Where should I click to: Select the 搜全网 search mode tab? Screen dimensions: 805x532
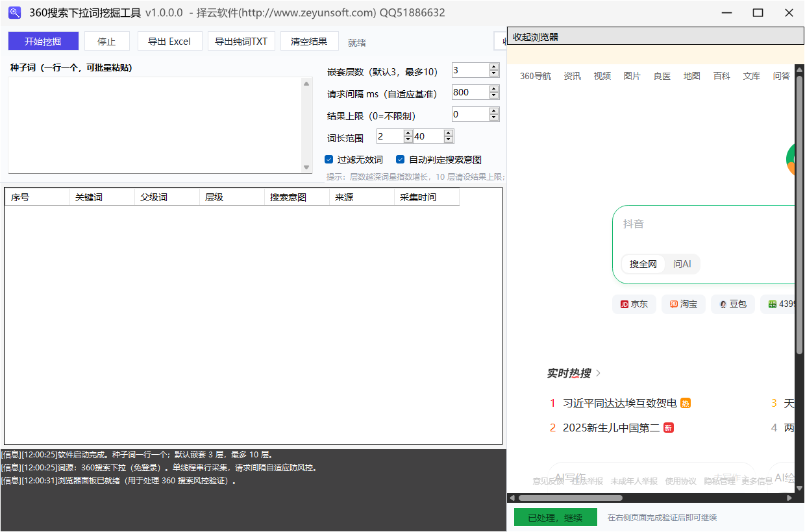point(643,264)
